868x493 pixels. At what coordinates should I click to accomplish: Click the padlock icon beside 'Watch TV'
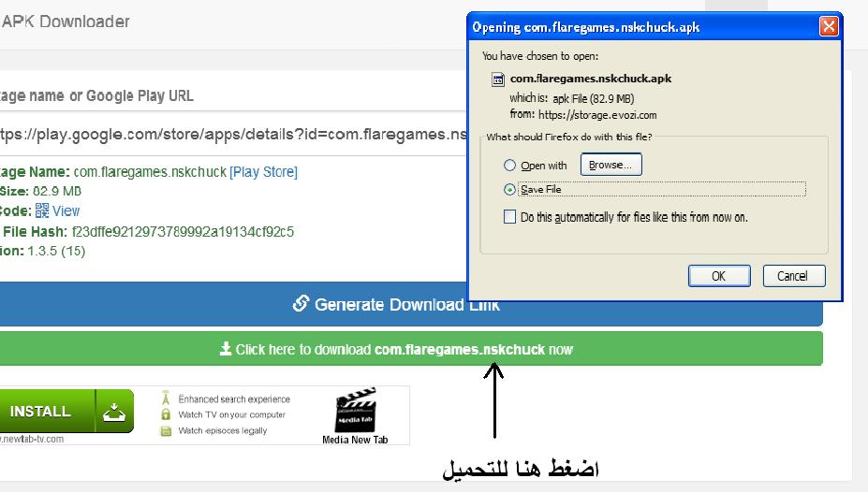pyautogui.click(x=166, y=414)
